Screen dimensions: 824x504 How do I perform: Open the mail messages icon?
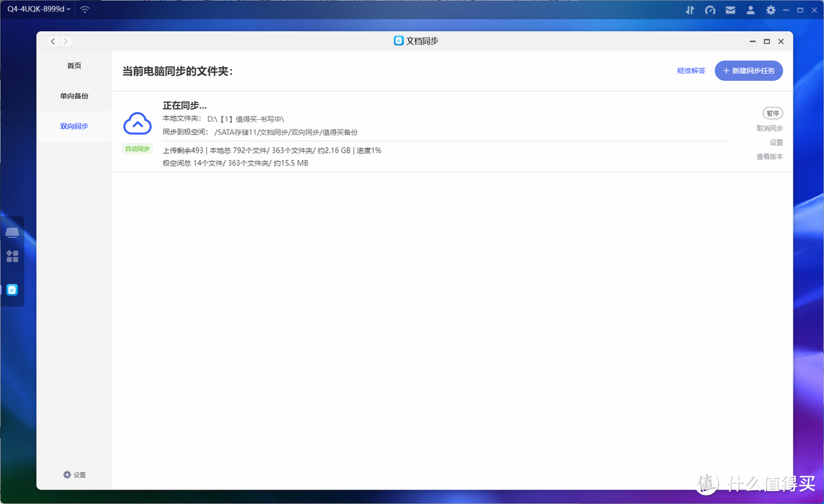(730, 10)
